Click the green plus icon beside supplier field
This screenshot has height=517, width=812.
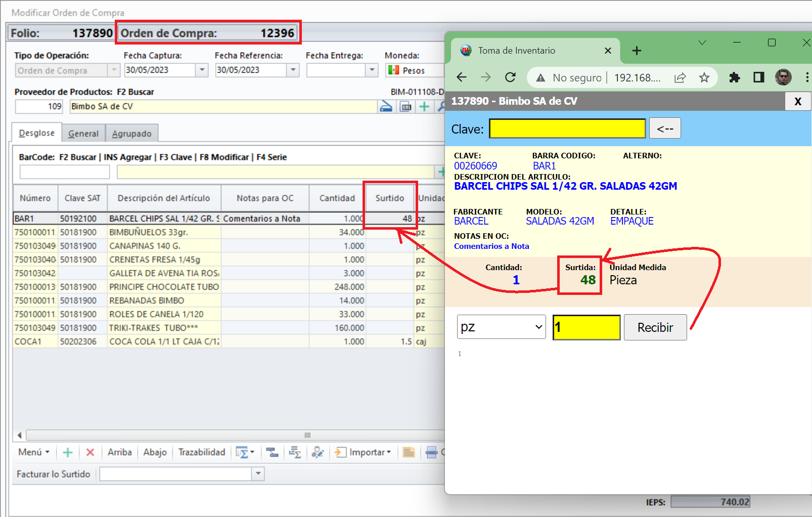click(424, 107)
